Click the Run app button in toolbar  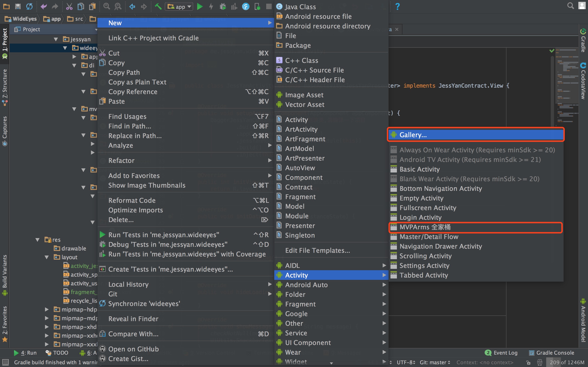[x=199, y=6]
